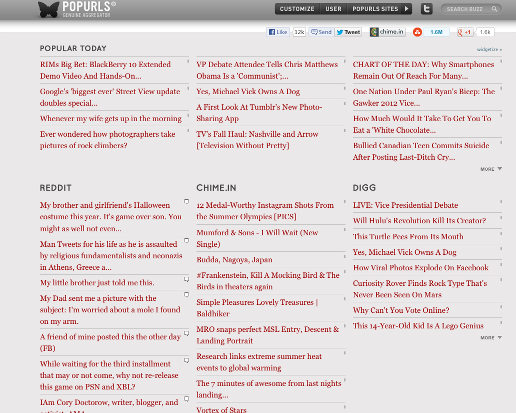516x413 pixels.
Task: Open comments icon for Man Tweets post
Action: pyautogui.click(x=187, y=240)
